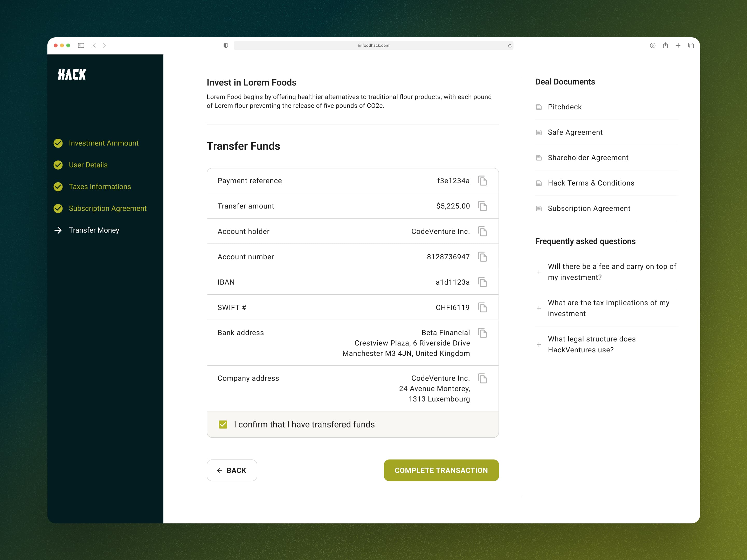Viewport: 747px width, 560px height.
Task: Click the 8128736947 account number text
Action: pyautogui.click(x=448, y=257)
